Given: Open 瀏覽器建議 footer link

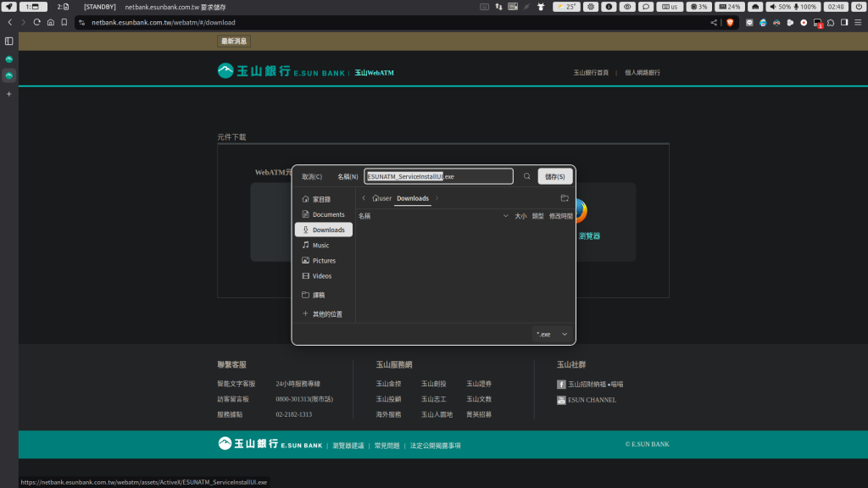Looking at the screenshot, I should pos(348,446).
